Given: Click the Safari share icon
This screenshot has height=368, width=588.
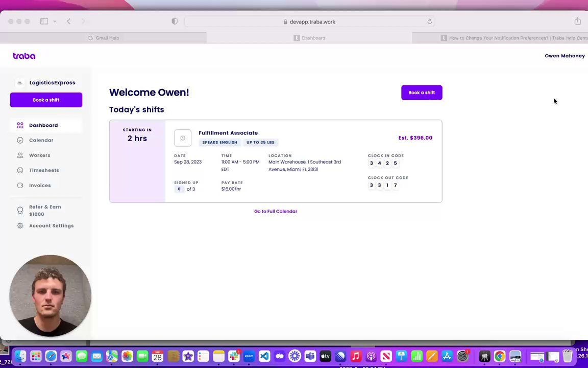Looking at the screenshot, I should [x=577, y=21].
